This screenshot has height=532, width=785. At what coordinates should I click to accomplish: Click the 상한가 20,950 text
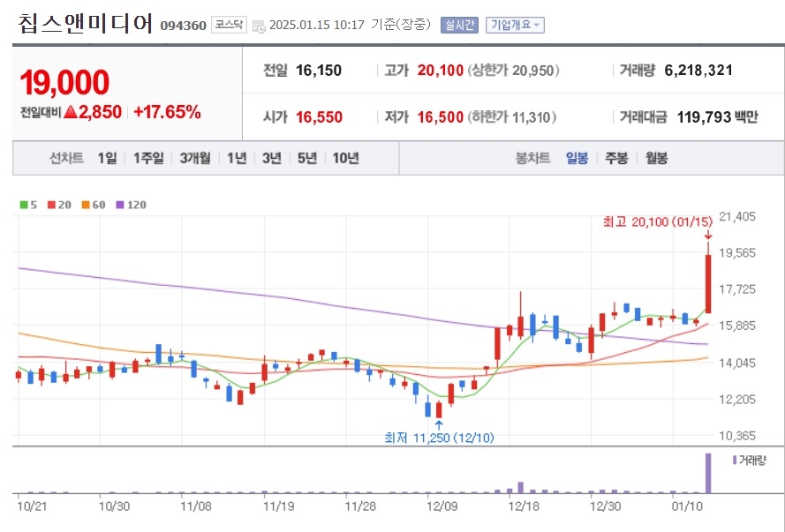point(514,71)
